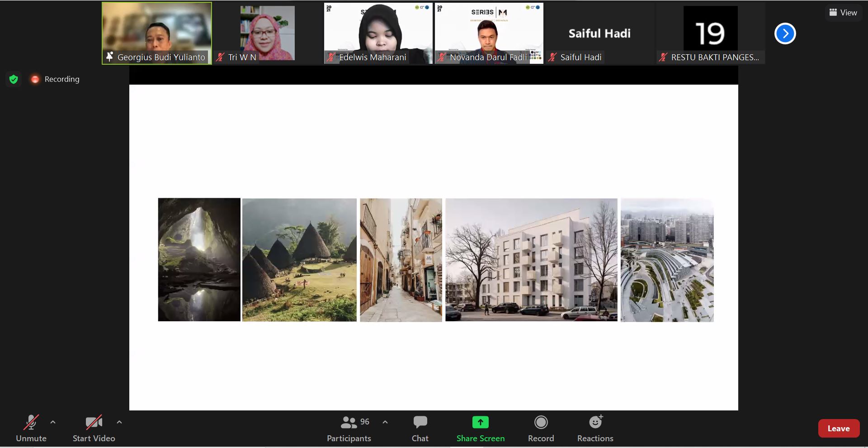Click the red Recording indicator

(35, 79)
